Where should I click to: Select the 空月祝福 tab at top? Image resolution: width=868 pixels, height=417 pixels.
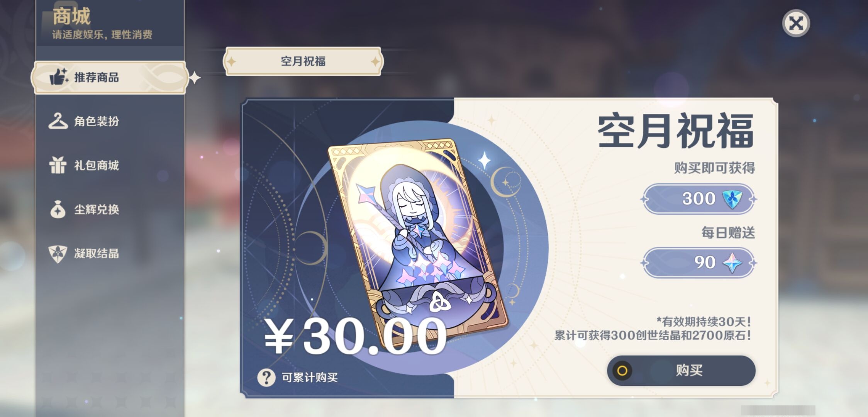[x=303, y=61]
